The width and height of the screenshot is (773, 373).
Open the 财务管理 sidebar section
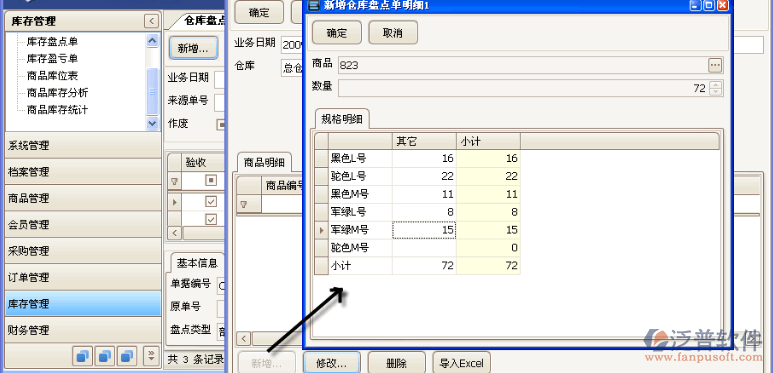point(83,330)
